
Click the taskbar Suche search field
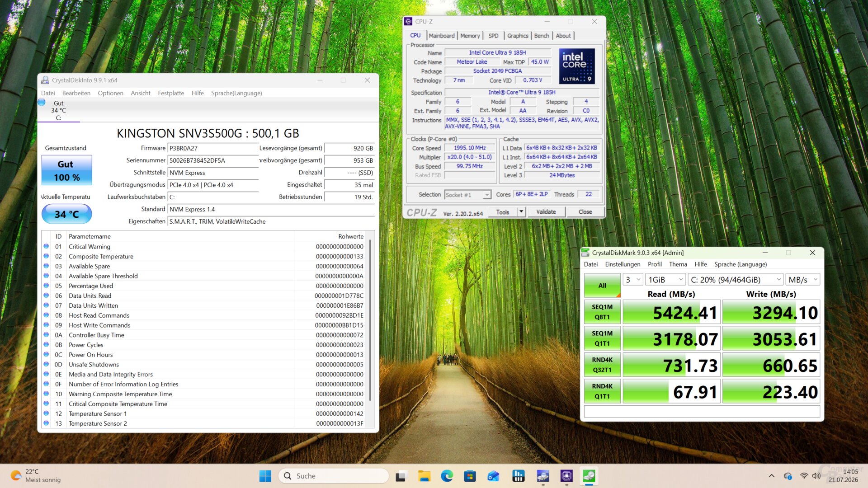pyautogui.click(x=334, y=476)
